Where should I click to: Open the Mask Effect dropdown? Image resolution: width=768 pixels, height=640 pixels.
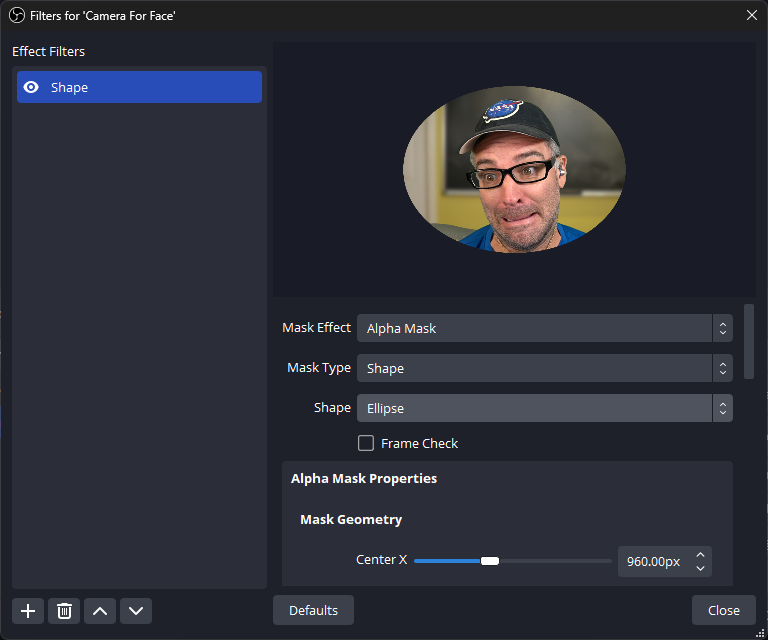point(544,328)
